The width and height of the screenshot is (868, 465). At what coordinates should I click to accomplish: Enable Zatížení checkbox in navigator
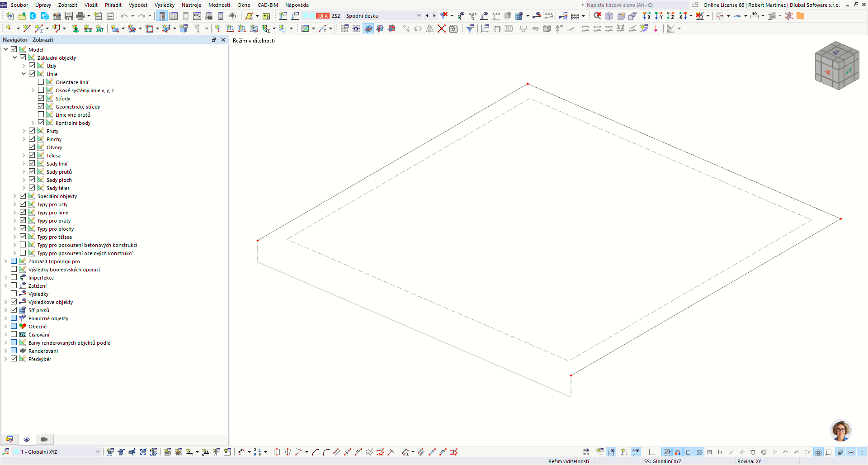pos(14,285)
